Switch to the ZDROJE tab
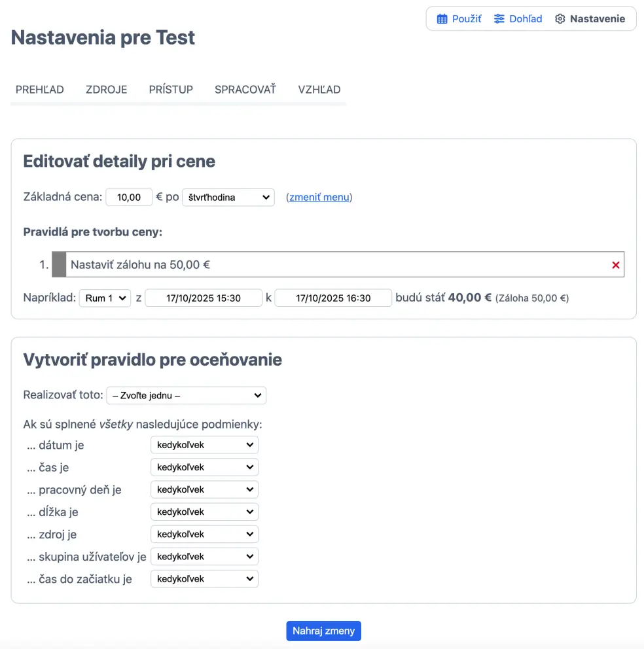Viewport: 644px width, 649px height. click(106, 90)
